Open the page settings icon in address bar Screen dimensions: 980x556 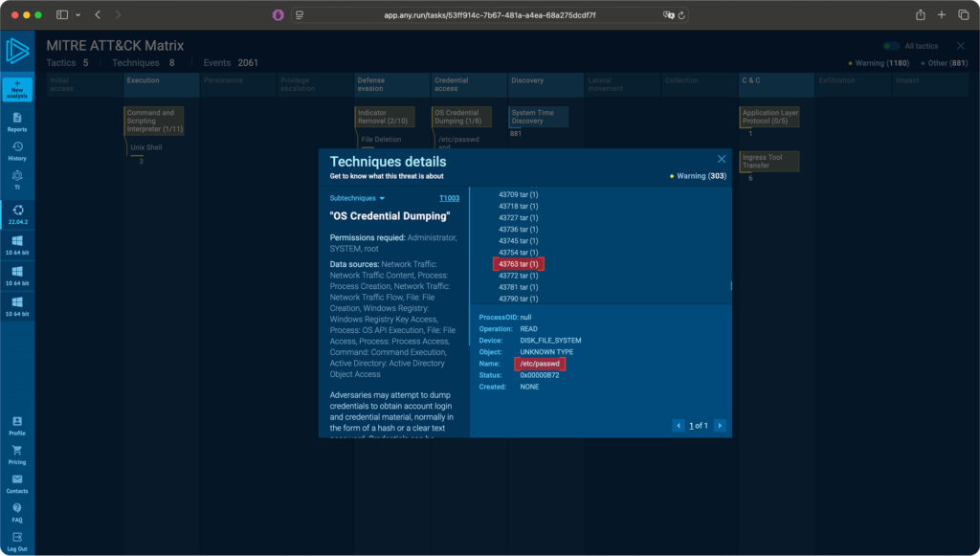300,15
